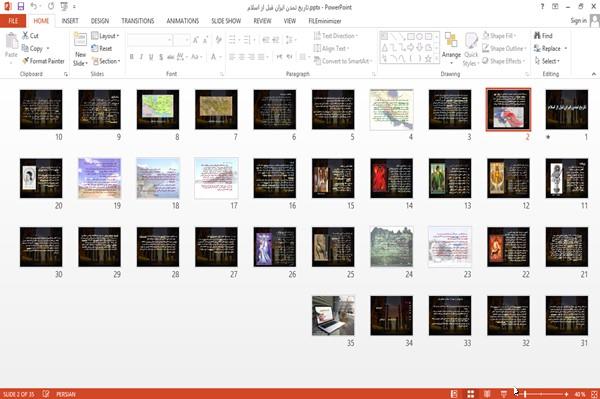Click the Increase Font Size icon

pos(196,40)
